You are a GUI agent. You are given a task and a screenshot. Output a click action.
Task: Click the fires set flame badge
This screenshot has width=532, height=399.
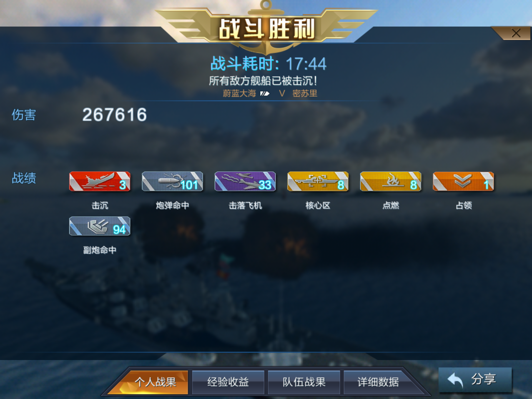point(391,181)
